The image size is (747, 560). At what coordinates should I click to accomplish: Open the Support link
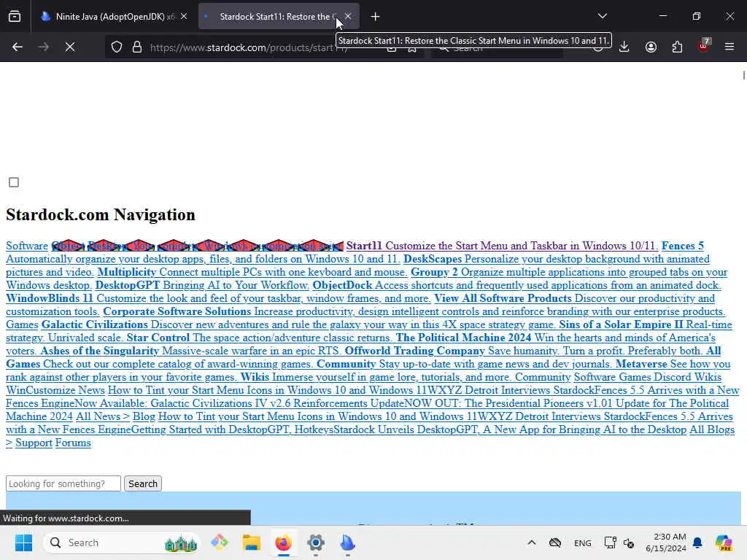34,443
